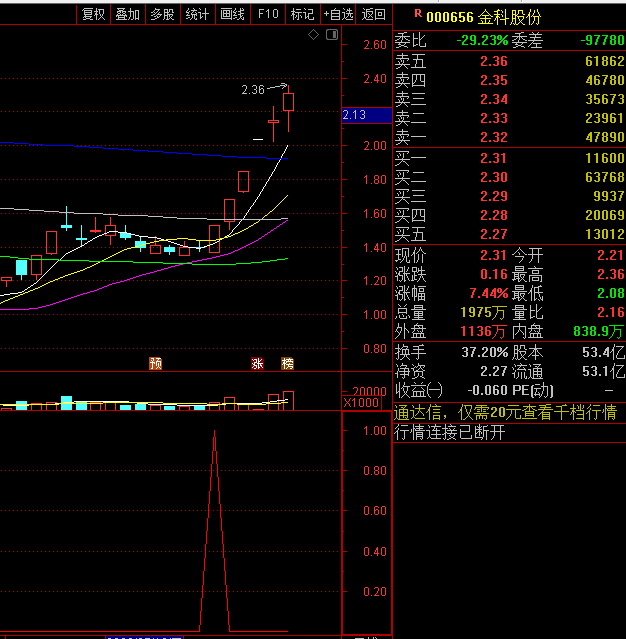Select the 卖一 price 2.32

pyautogui.click(x=494, y=137)
